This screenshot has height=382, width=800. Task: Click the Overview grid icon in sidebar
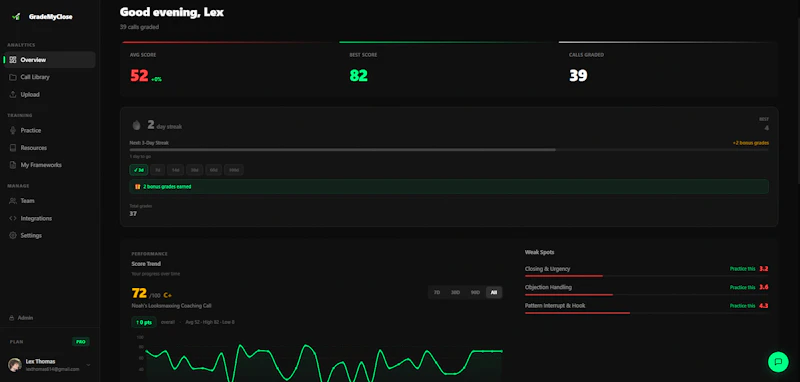tap(13, 60)
